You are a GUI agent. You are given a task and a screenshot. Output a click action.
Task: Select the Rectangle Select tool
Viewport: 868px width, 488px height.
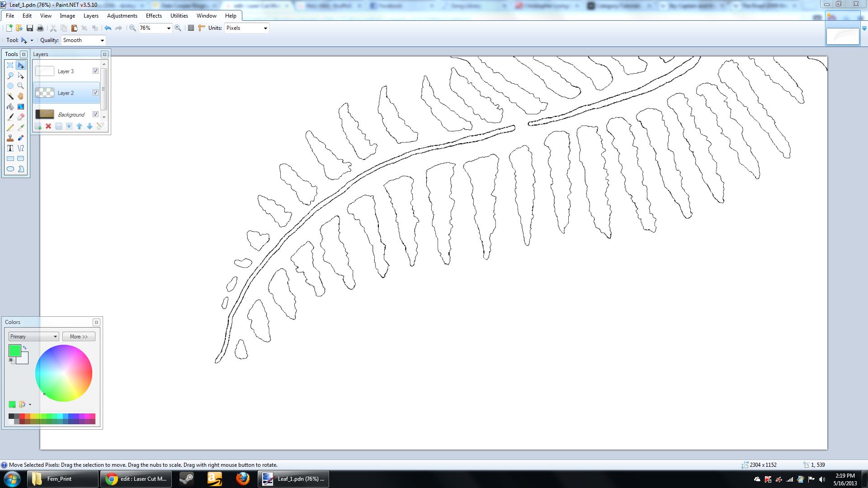coord(10,65)
